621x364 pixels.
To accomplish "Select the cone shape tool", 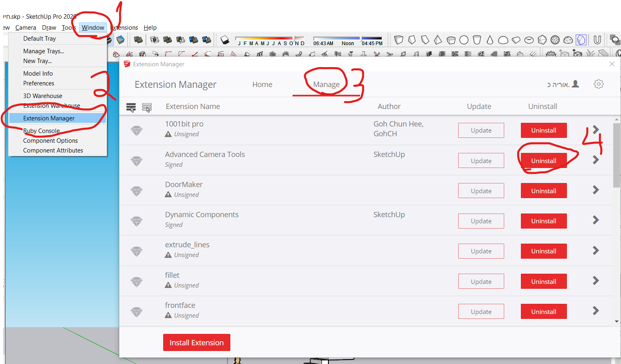I will coord(490,40).
